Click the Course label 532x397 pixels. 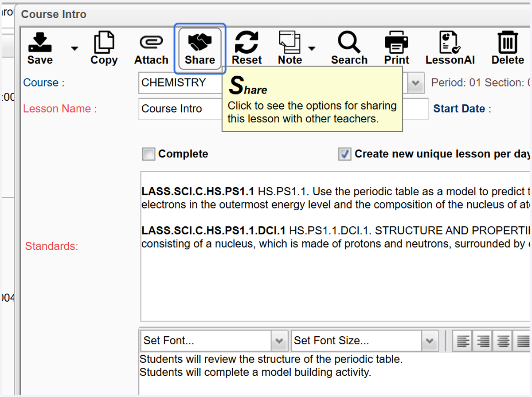[x=44, y=83]
